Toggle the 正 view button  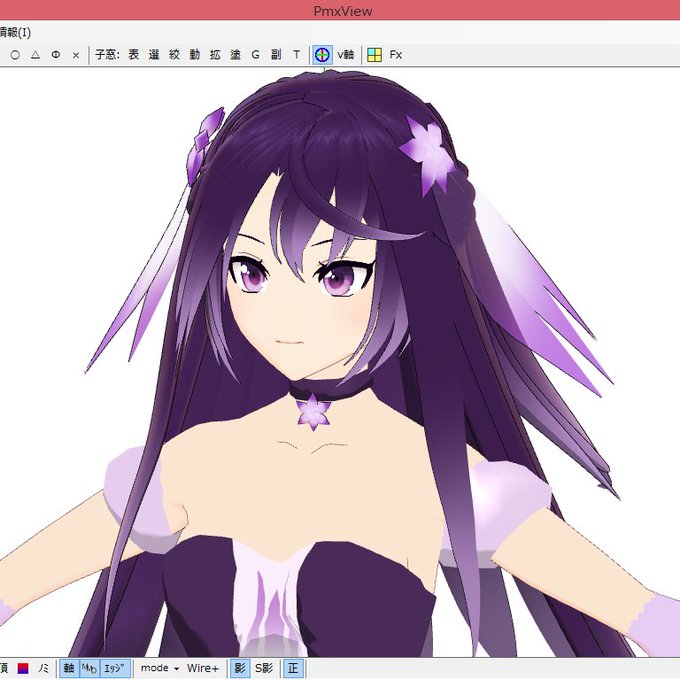pos(293,668)
